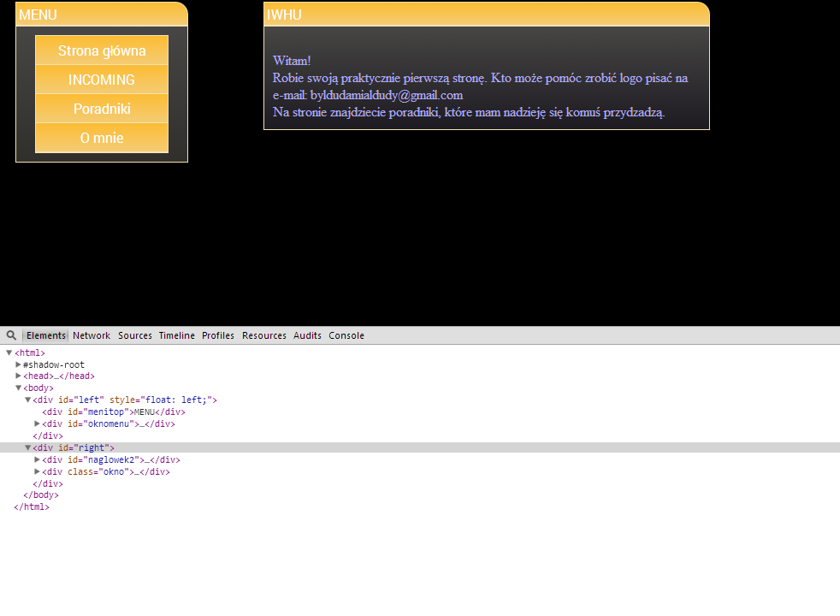840x616 pixels.
Task: Expand the head element node
Action: 18,376
